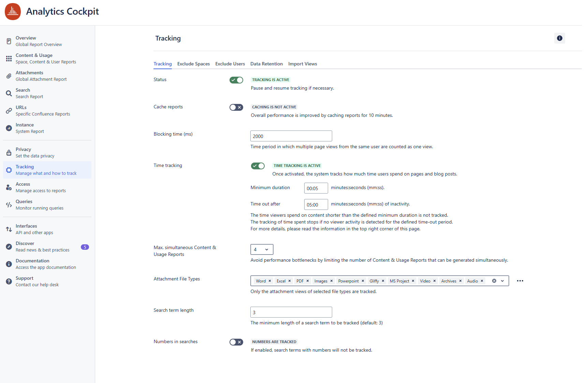Image resolution: width=588 pixels, height=383 pixels.
Task: Open the Attachments paperclip icon in sidebar
Action: coord(9,76)
